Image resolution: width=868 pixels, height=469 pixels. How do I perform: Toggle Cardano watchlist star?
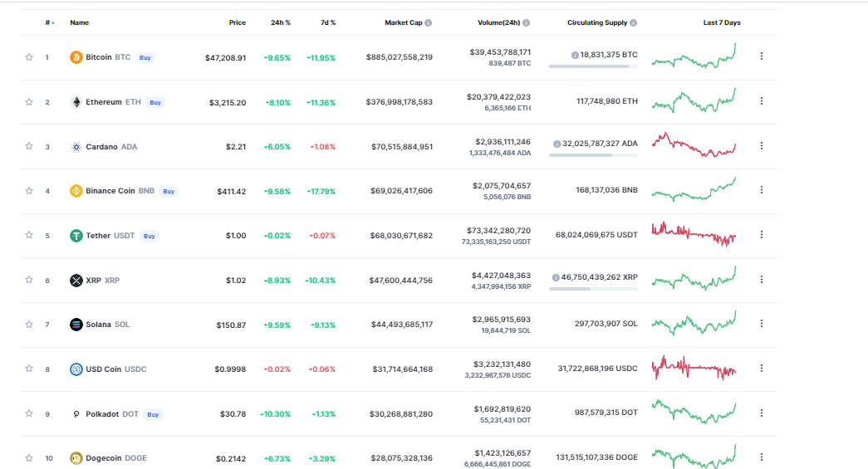[x=29, y=146]
